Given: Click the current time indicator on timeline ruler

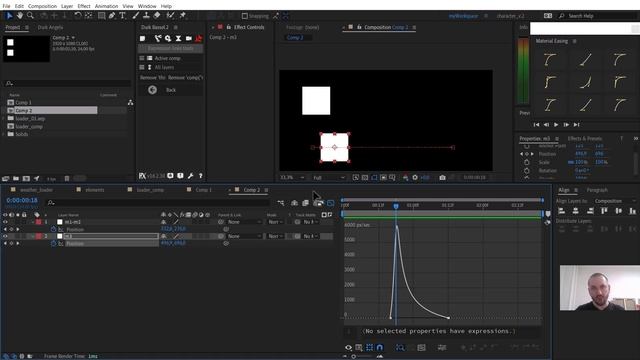Looking at the screenshot, I should coord(396,206).
